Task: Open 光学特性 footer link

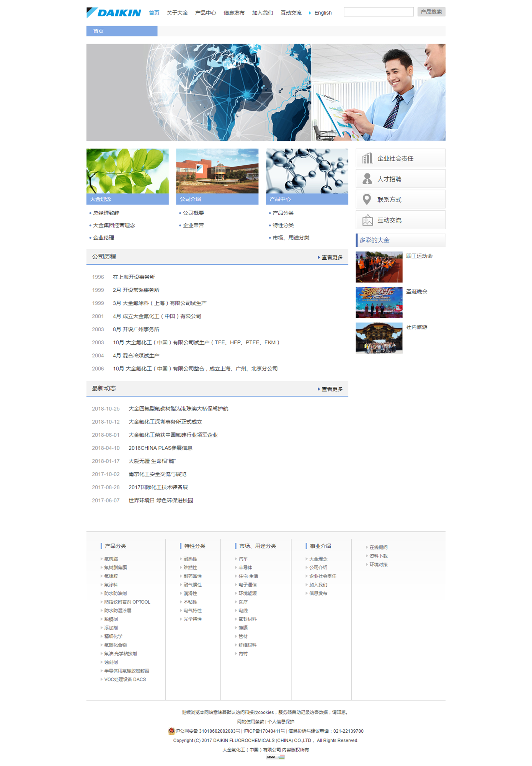Action: [193, 619]
